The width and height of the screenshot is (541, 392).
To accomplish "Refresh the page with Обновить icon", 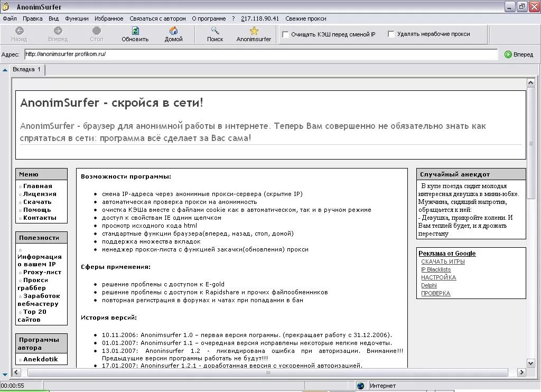I will click(x=135, y=31).
